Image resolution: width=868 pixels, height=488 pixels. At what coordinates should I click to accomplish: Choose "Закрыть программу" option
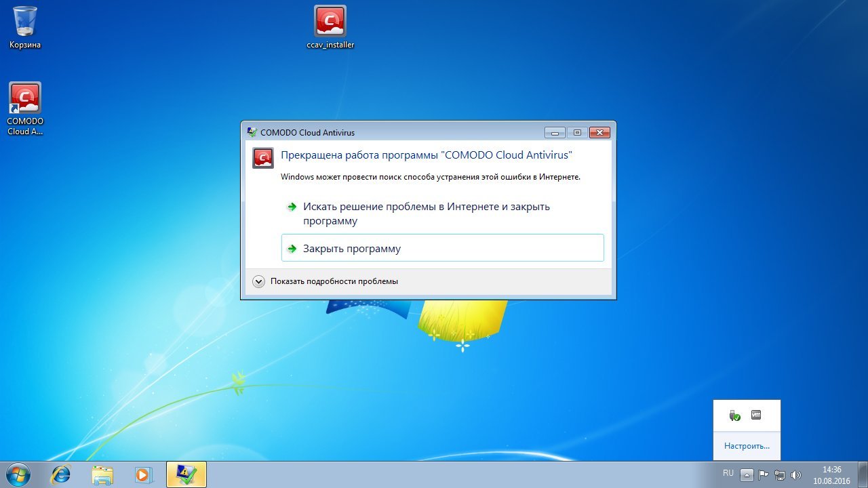(x=442, y=248)
